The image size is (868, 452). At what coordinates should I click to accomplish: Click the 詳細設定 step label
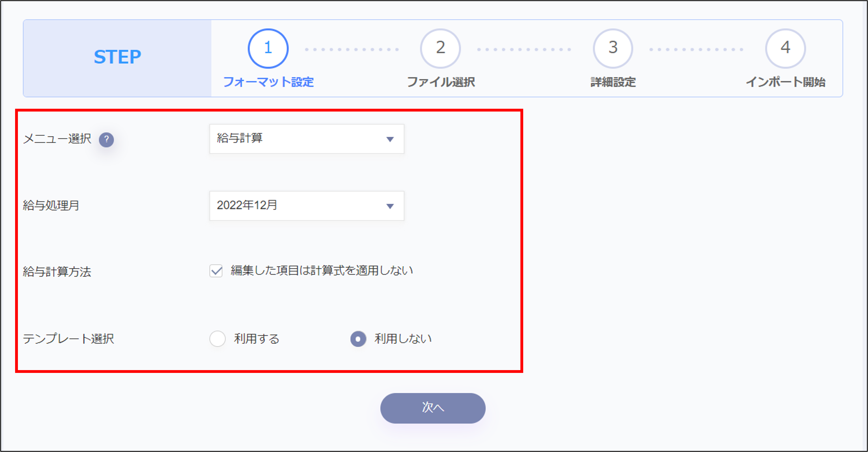click(x=613, y=82)
